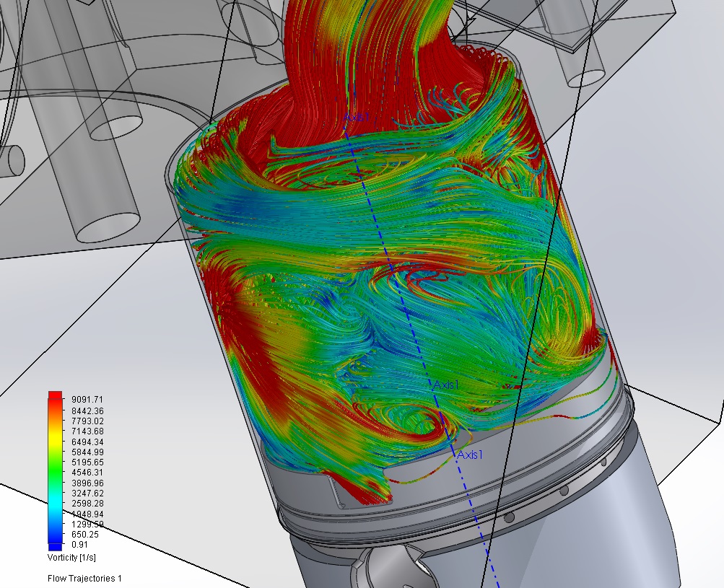Click the vorticity color legend bar
The height and width of the screenshot is (588, 724).
[55, 471]
